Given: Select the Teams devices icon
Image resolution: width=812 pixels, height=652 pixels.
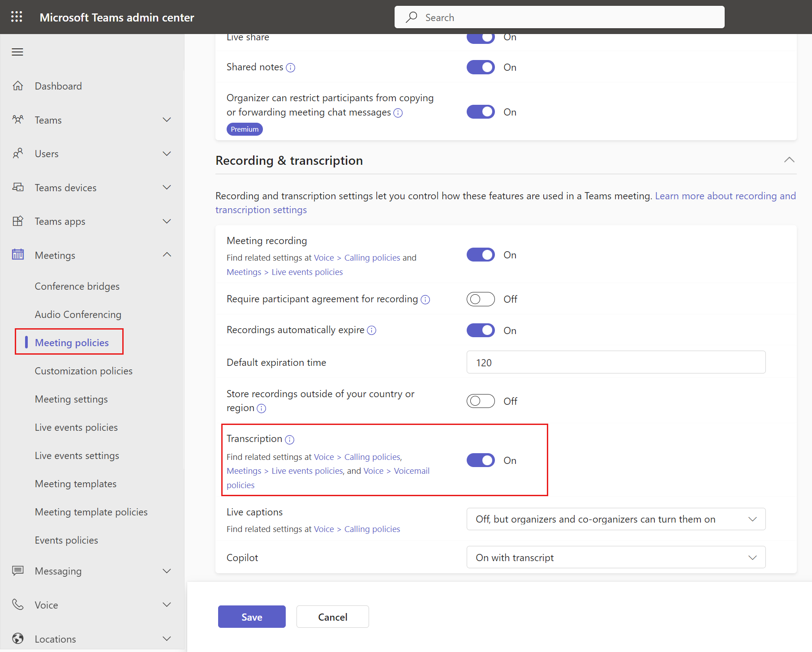Looking at the screenshot, I should pos(18,187).
